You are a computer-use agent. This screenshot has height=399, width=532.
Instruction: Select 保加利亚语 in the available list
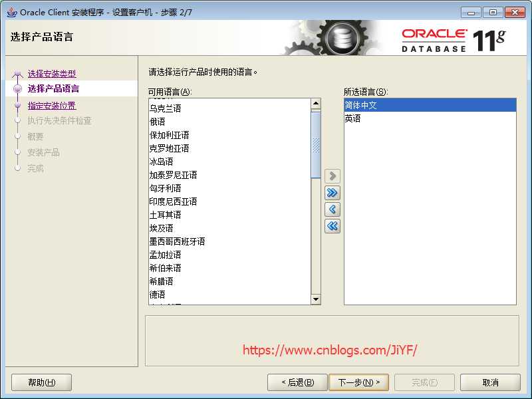(x=229, y=135)
